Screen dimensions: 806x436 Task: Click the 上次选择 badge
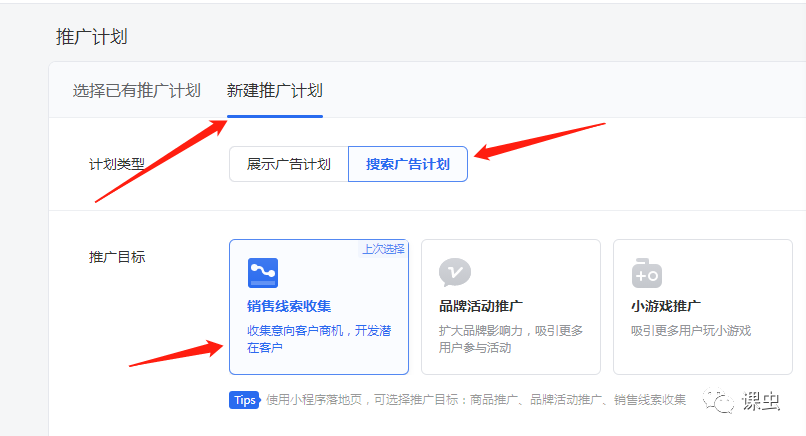point(383,249)
